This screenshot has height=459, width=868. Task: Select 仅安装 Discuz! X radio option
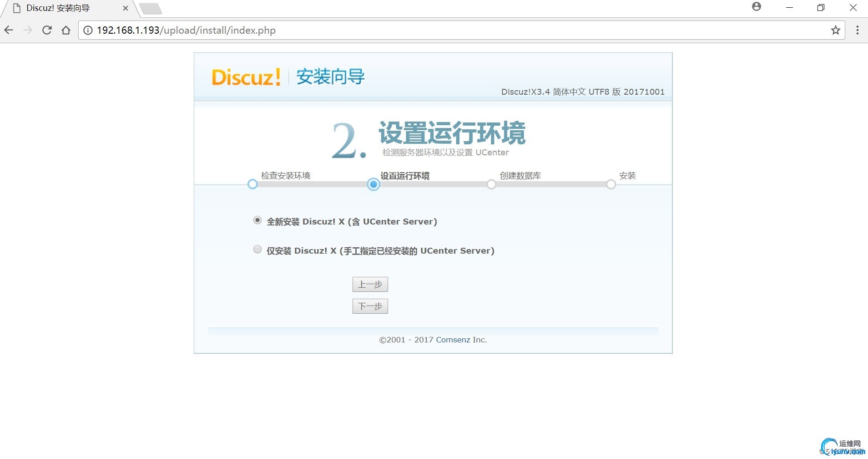coord(257,250)
